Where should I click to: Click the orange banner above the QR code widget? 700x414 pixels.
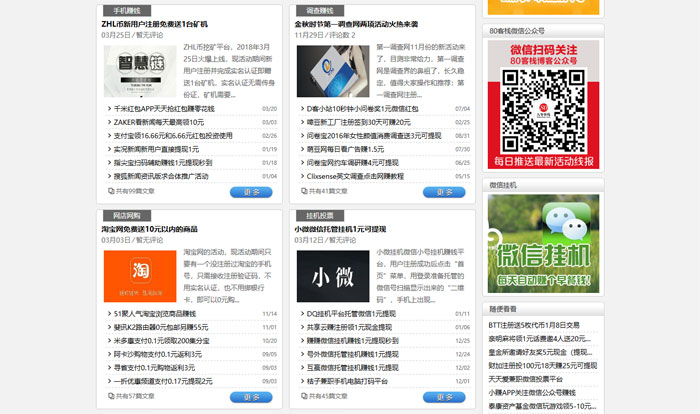[x=543, y=7]
